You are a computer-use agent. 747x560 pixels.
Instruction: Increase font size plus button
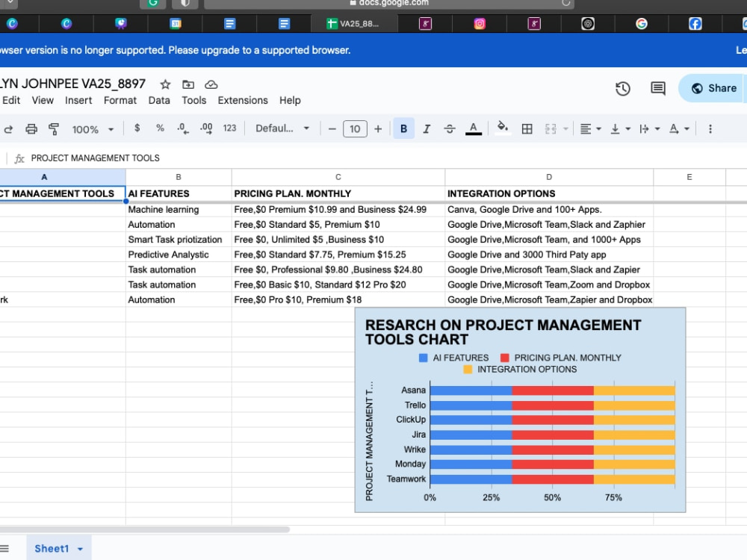(x=378, y=129)
